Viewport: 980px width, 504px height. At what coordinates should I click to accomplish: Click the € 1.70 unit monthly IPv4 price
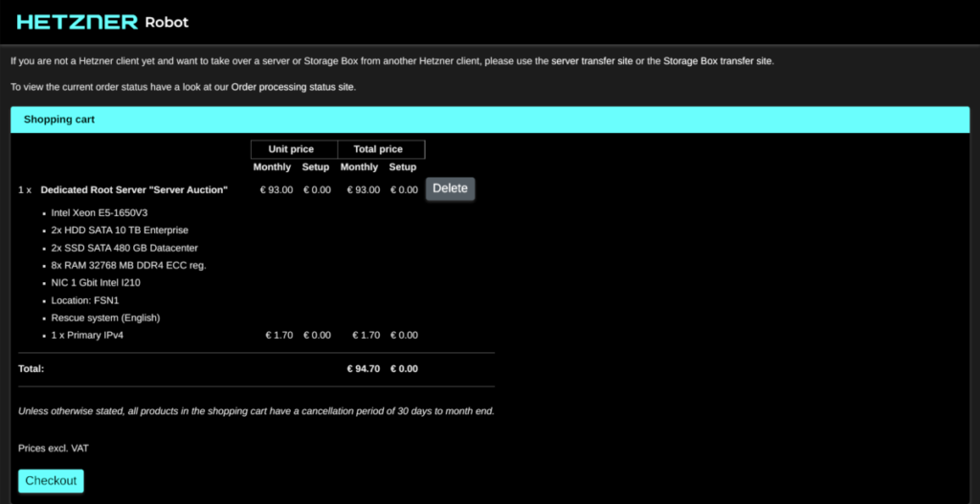pos(278,335)
